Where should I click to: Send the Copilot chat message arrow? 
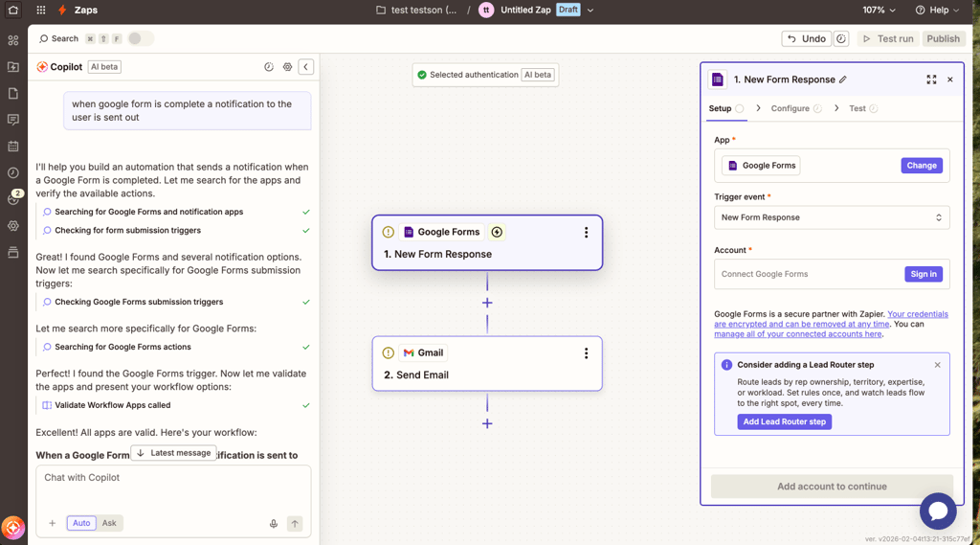pyautogui.click(x=295, y=524)
